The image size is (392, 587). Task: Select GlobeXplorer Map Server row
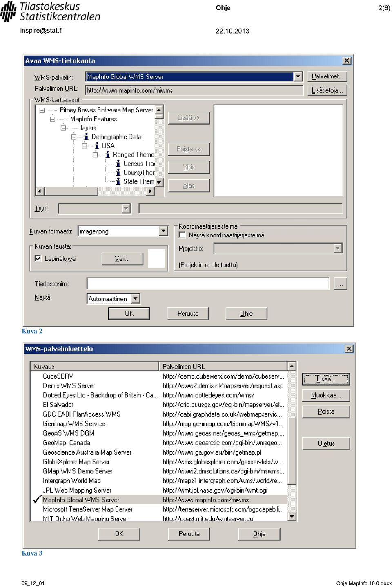coord(159,462)
